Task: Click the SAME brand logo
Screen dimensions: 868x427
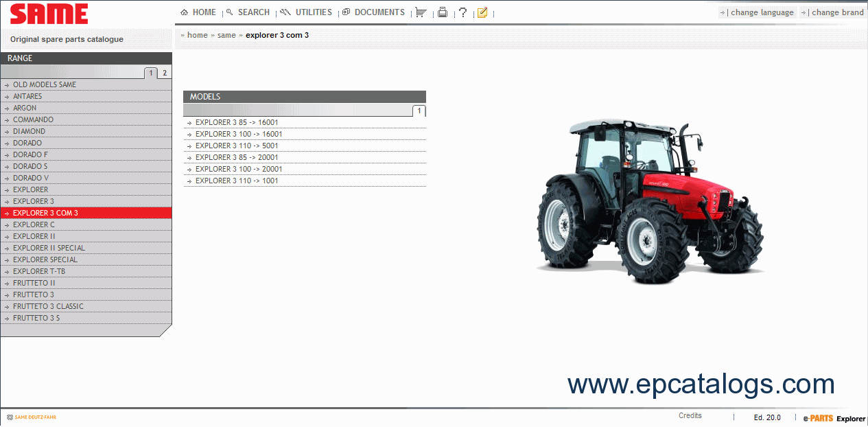Action: click(x=49, y=14)
